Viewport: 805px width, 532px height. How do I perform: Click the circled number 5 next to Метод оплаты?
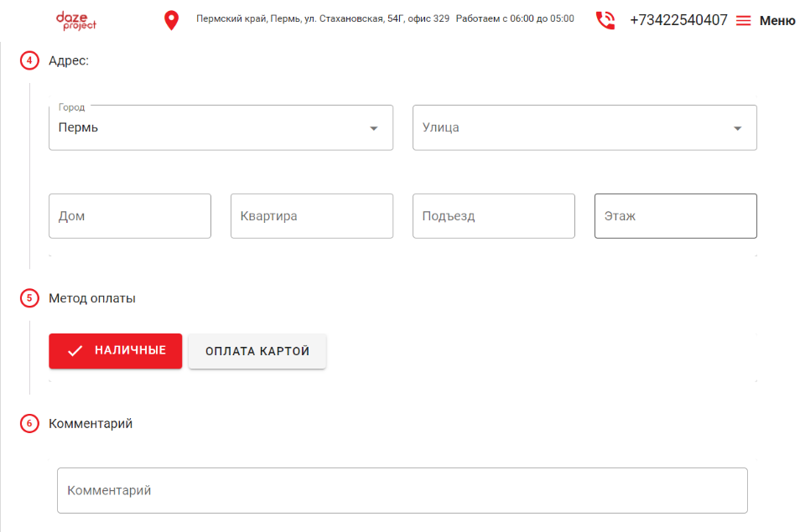pos(30,297)
